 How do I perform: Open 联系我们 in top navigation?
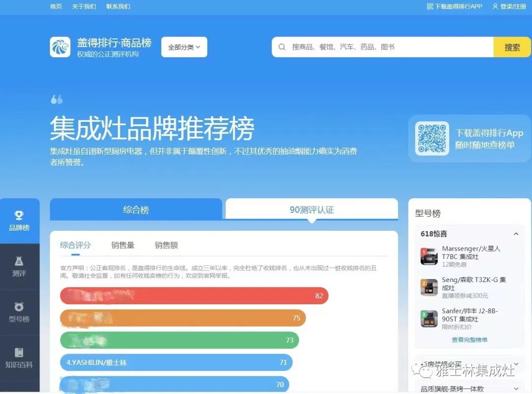coord(118,6)
